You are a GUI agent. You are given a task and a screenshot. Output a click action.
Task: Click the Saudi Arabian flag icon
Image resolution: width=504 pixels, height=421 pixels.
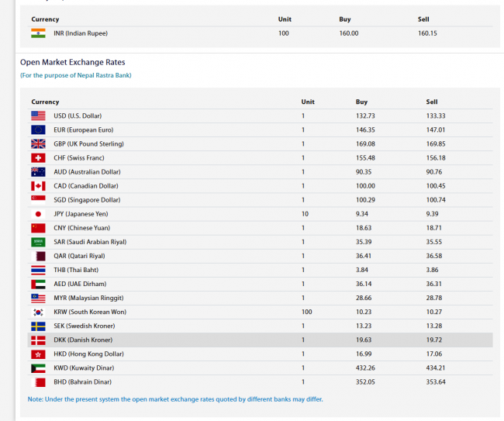(x=38, y=242)
